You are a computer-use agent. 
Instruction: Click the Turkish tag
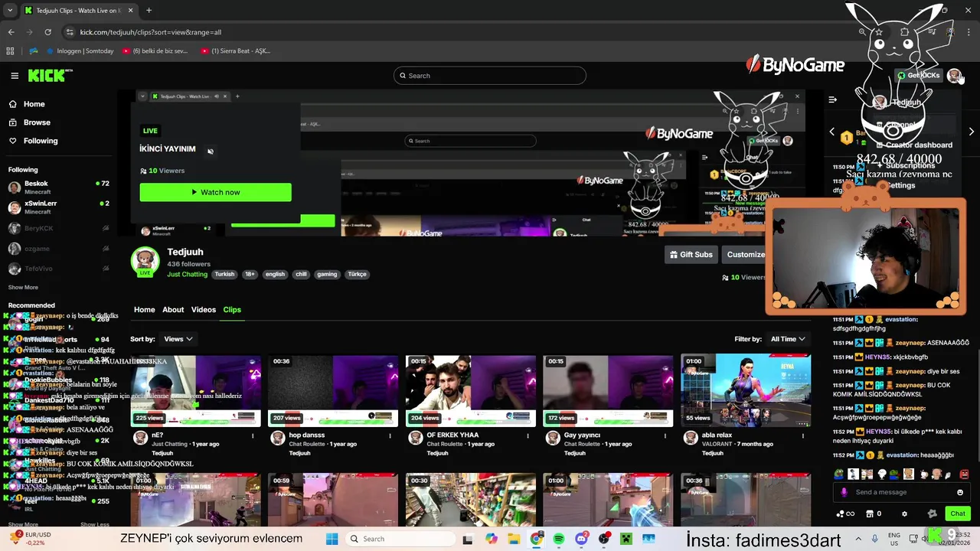224,274
